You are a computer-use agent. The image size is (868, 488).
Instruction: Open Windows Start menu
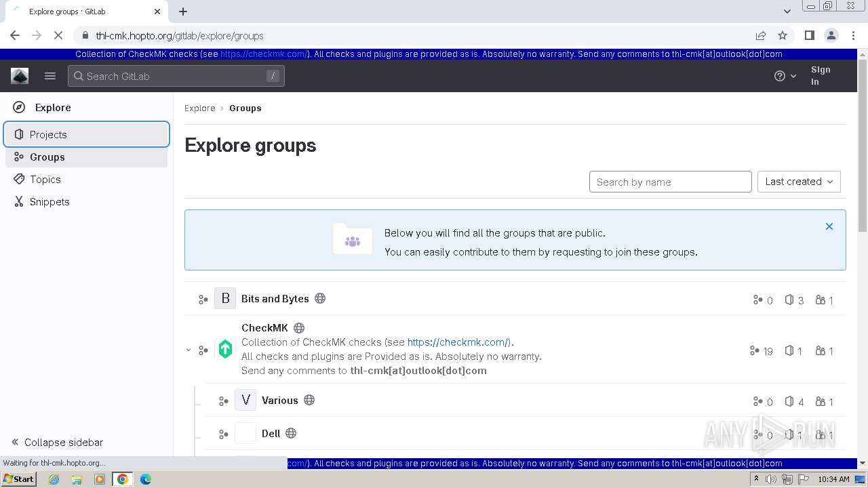pyautogui.click(x=18, y=479)
